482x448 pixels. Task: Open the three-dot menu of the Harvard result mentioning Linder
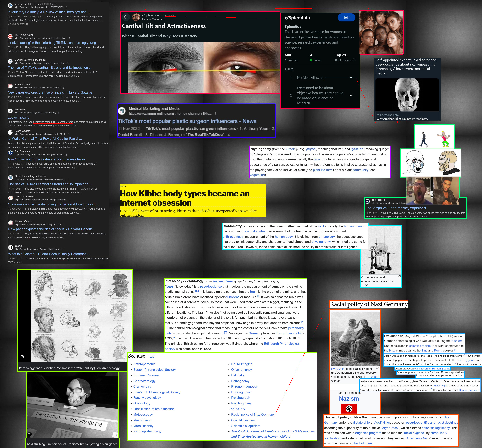[63, 88]
